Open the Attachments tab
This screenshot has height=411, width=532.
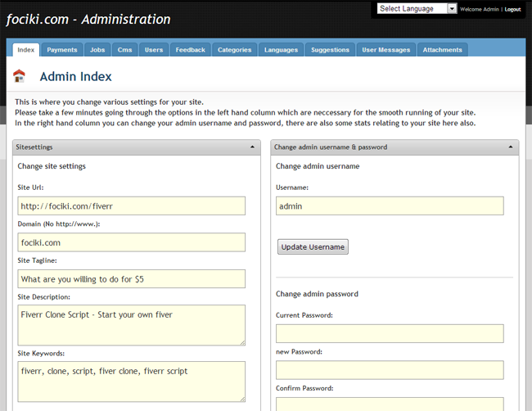coord(443,50)
